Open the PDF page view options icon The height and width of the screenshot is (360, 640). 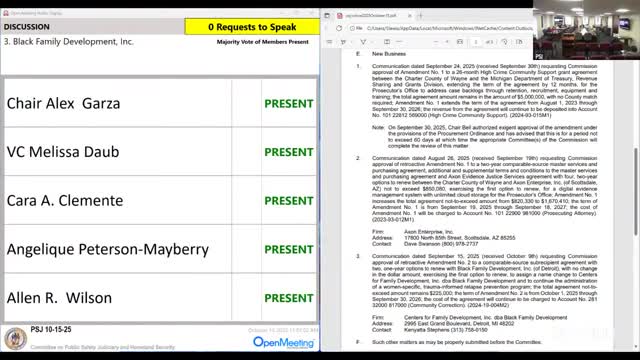click(x=519, y=42)
